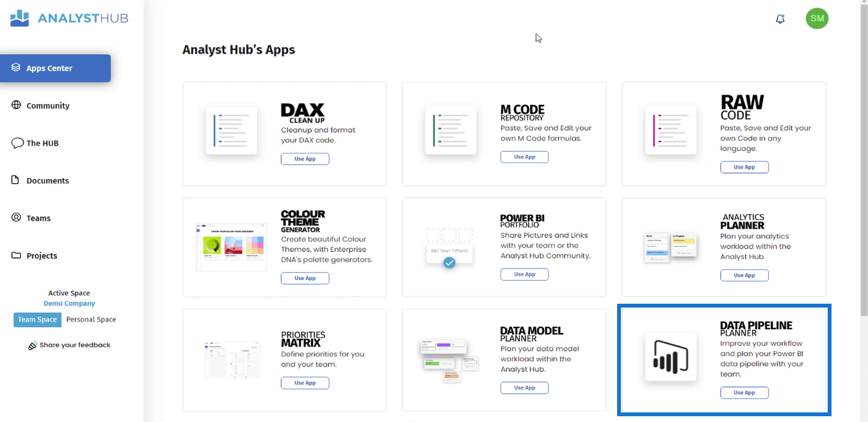Click the Analytics Planner board thumbnail
868x422 pixels.
click(670, 247)
